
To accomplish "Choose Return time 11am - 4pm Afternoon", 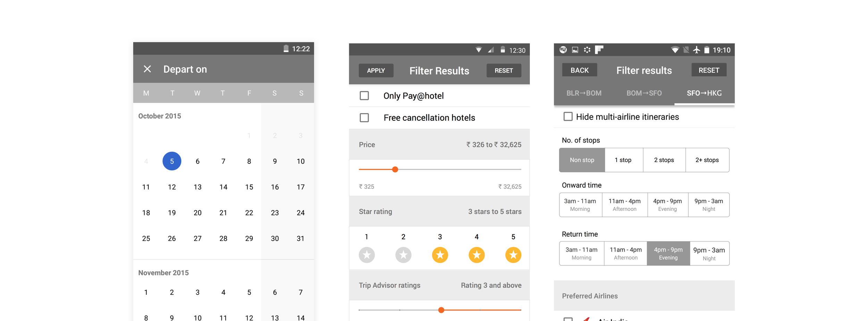I will [x=626, y=253].
